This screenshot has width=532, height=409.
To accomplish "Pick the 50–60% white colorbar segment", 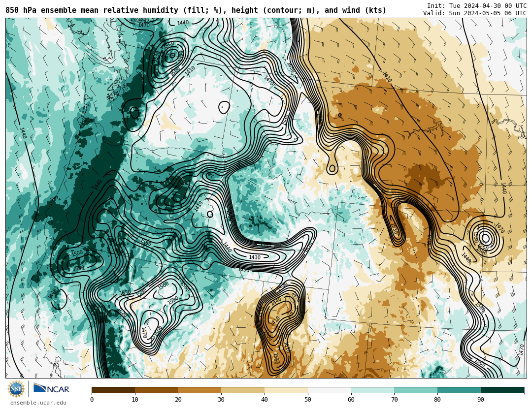I will tap(330, 390).
